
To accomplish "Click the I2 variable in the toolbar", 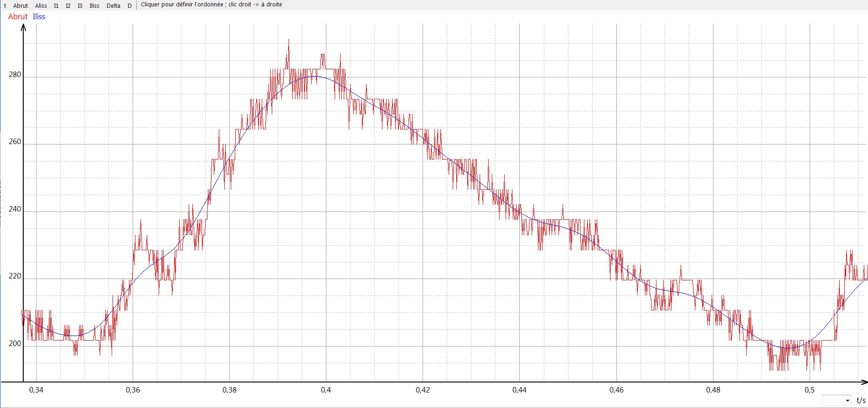I will [x=68, y=6].
